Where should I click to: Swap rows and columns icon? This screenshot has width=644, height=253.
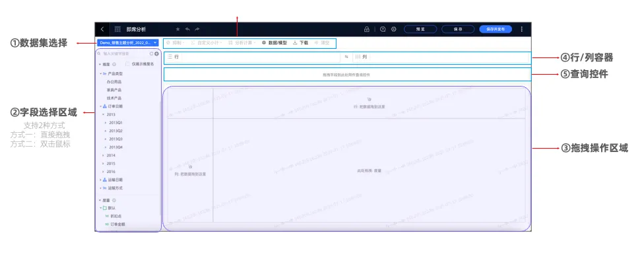click(346, 57)
